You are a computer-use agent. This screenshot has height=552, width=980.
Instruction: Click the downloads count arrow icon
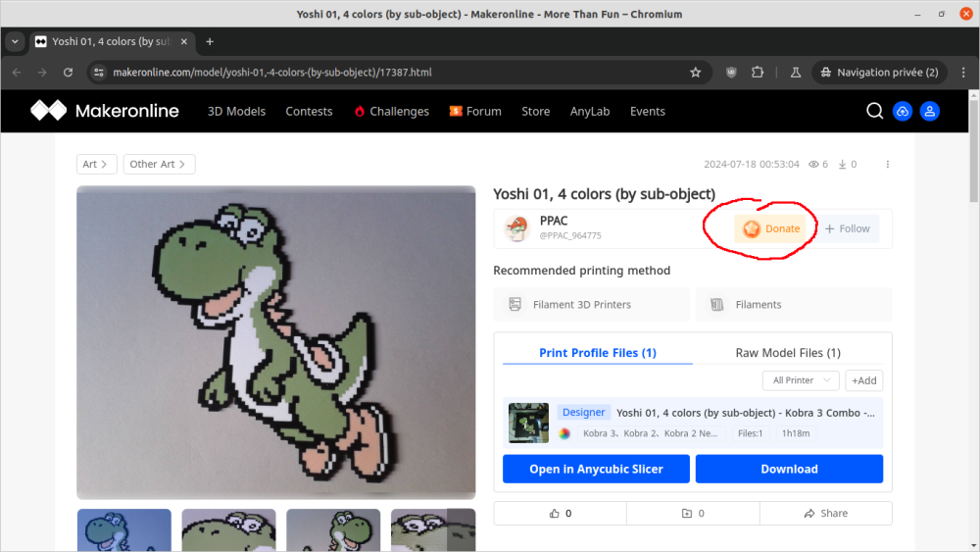[842, 165]
